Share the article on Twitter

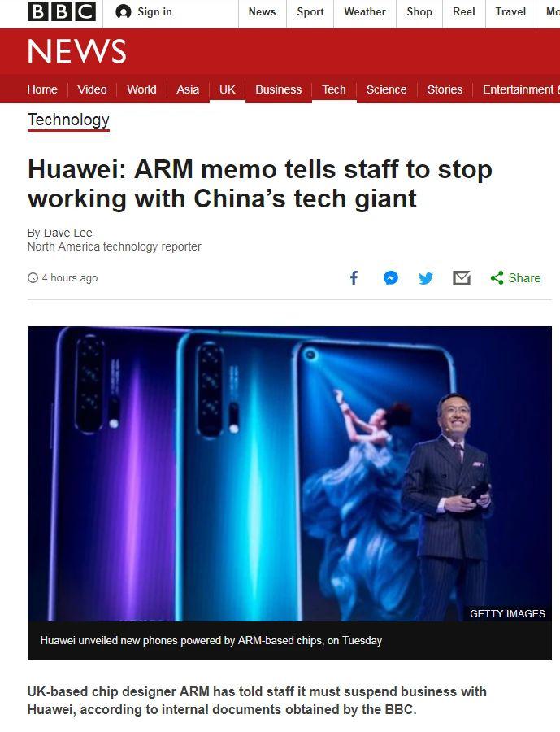tap(426, 278)
